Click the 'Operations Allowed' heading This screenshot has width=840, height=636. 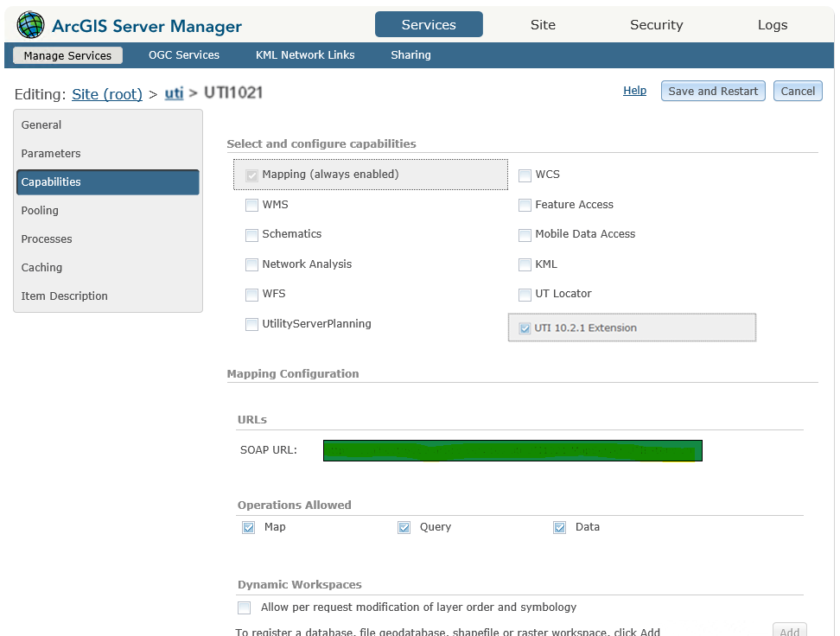pos(294,505)
